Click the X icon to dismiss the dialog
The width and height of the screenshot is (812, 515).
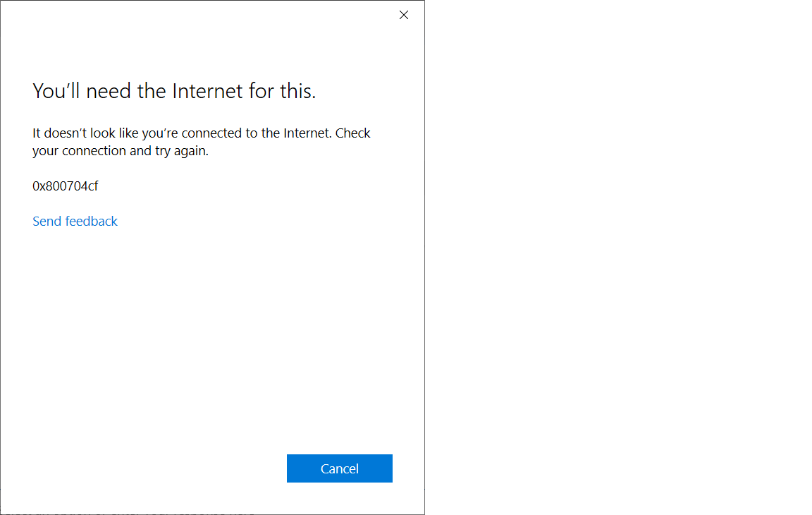click(x=403, y=14)
